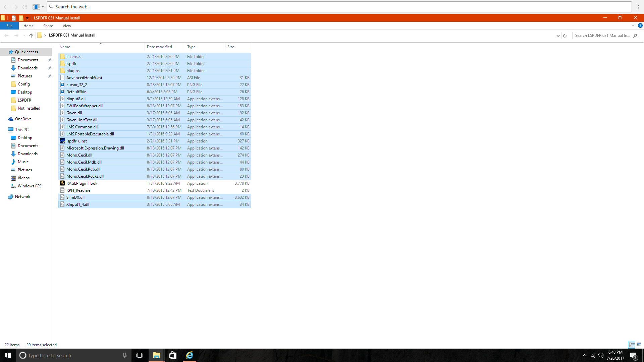
Task: Switch to large icons view in status bar
Action: 639,345
